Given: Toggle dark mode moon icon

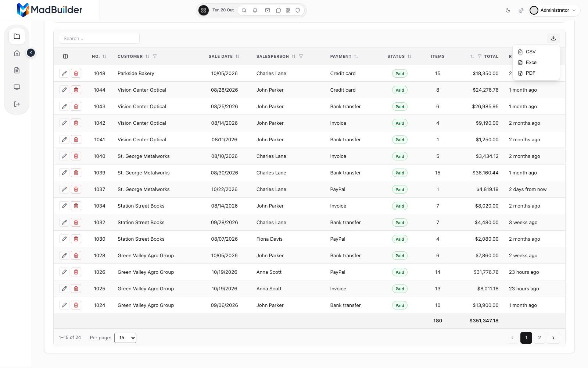Looking at the screenshot, I should (x=508, y=10).
